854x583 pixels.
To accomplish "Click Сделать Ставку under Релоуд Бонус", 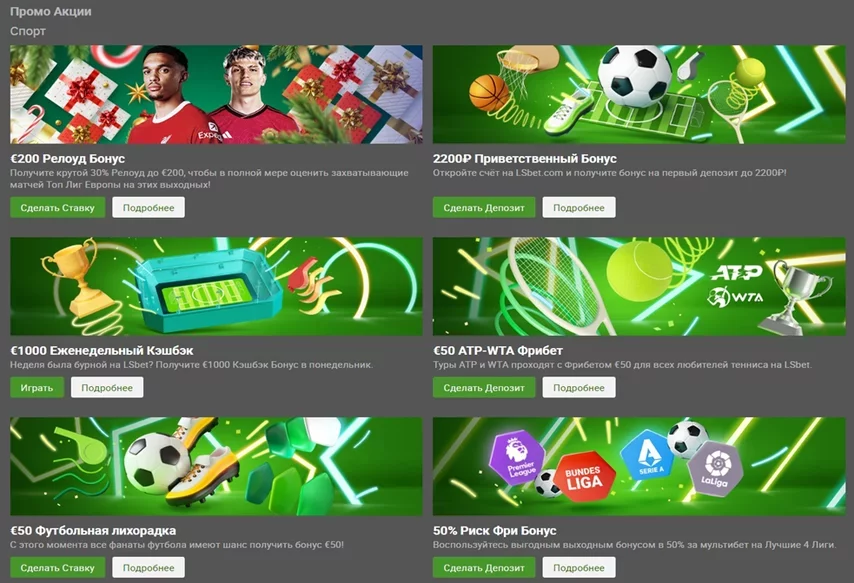I will (x=58, y=208).
